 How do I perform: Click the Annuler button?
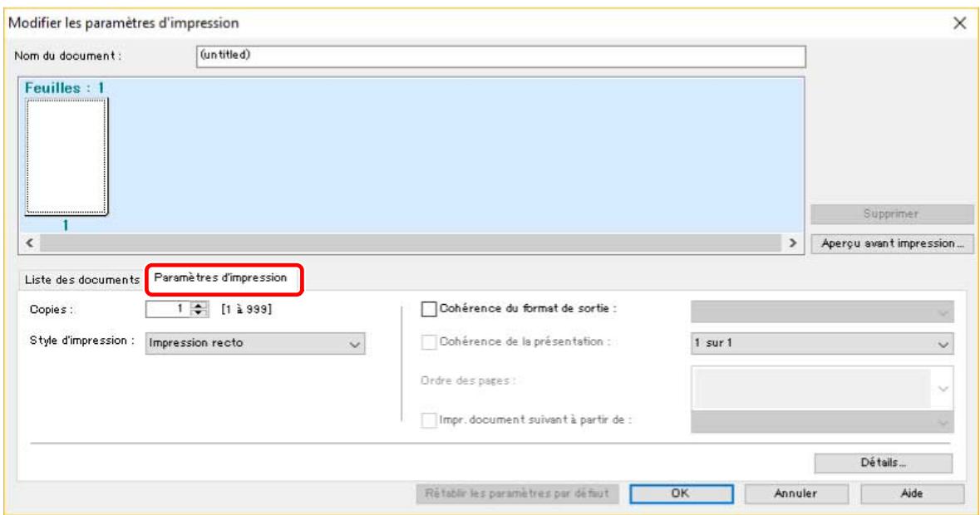pyautogui.click(x=796, y=493)
